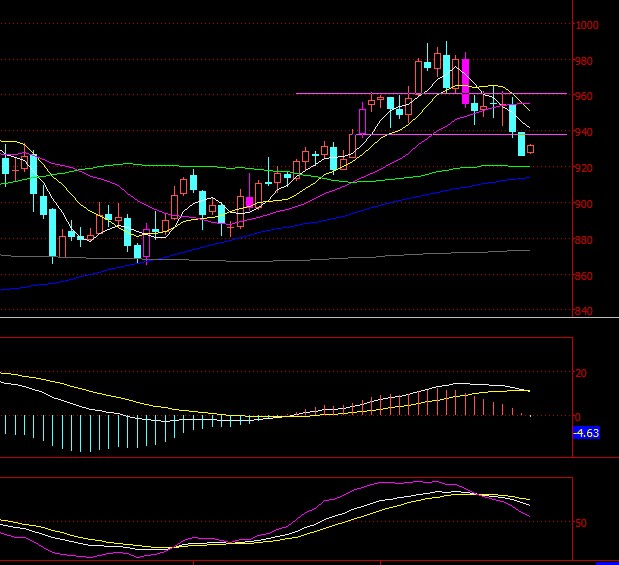Click the large magenta candlestick near the 980 peak
619x565 pixels.
click(465, 81)
